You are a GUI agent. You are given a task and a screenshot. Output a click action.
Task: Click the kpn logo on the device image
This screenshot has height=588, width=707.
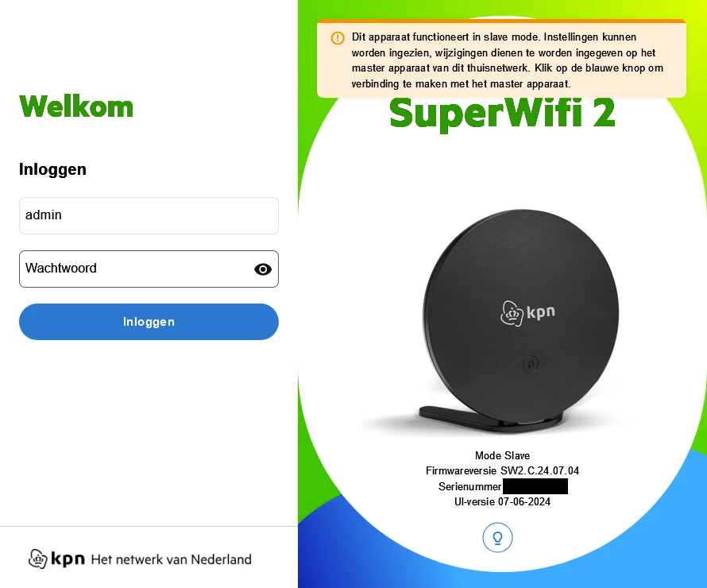tap(527, 313)
